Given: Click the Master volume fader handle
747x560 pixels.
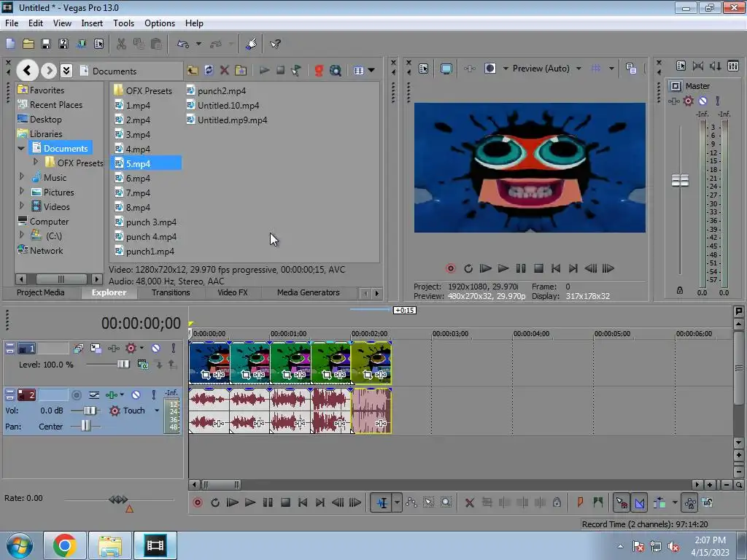Looking at the screenshot, I should [680, 181].
